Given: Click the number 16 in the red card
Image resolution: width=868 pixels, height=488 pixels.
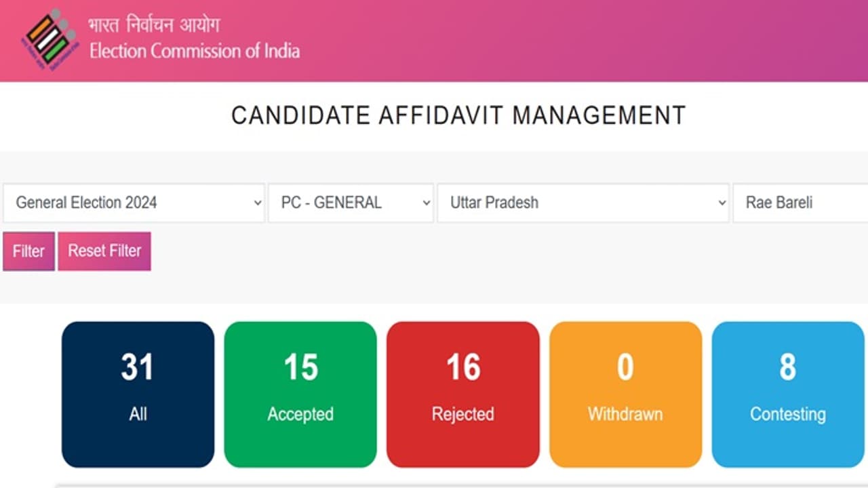Looking at the screenshot, I should (x=463, y=367).
